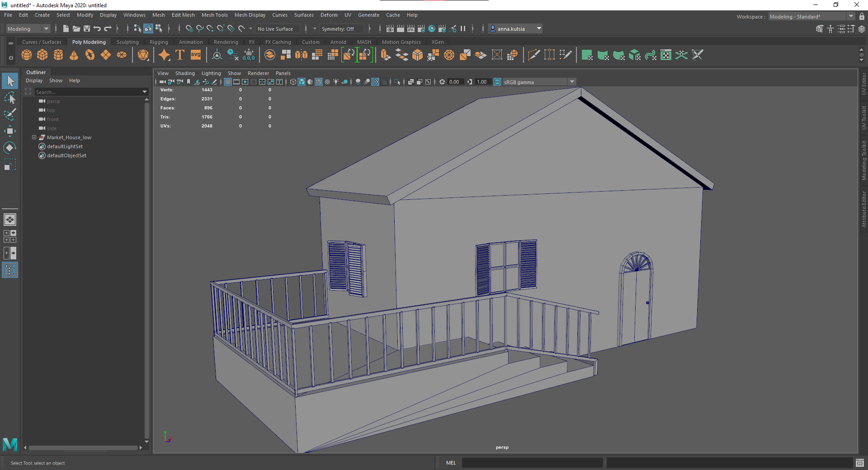868x470 pixels.
Task: Open the Modeling menu set dropdown
Action: point(28,28)
